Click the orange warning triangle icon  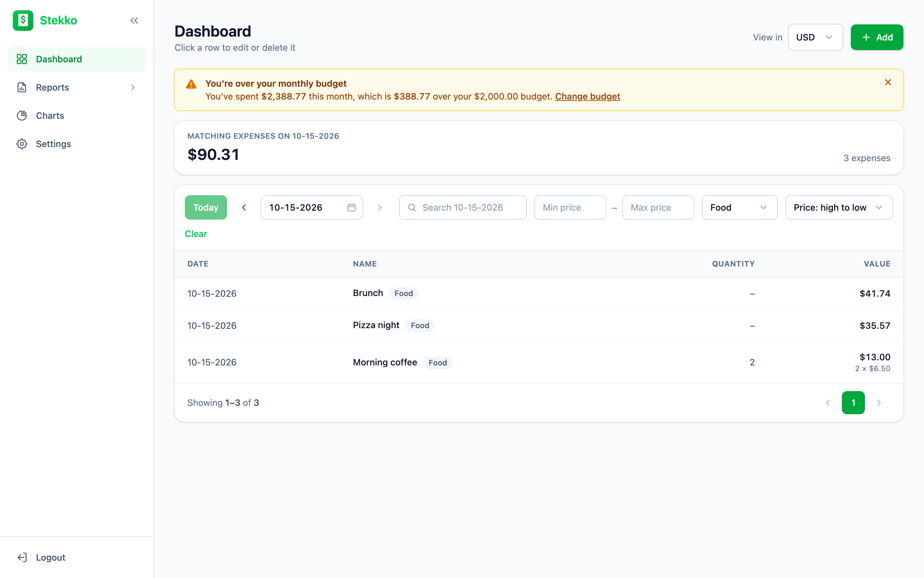[x=191, y=84]
